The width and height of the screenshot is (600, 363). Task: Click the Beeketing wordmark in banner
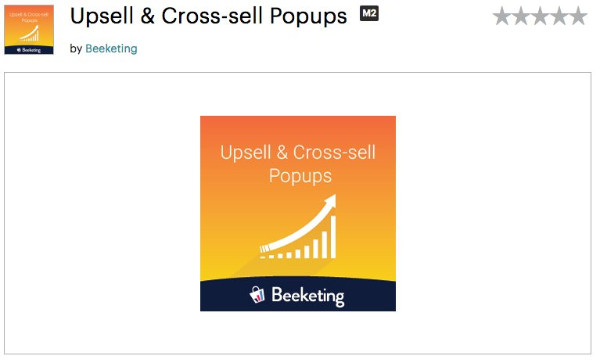point(308,296)
